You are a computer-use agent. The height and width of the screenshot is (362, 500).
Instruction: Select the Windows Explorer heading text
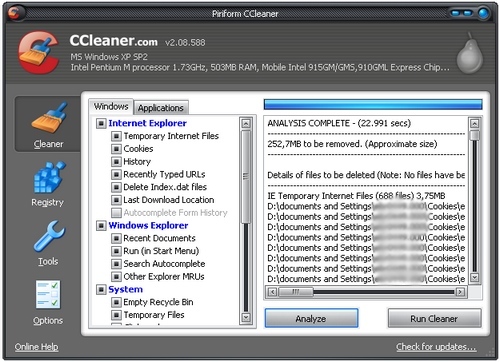148,226
